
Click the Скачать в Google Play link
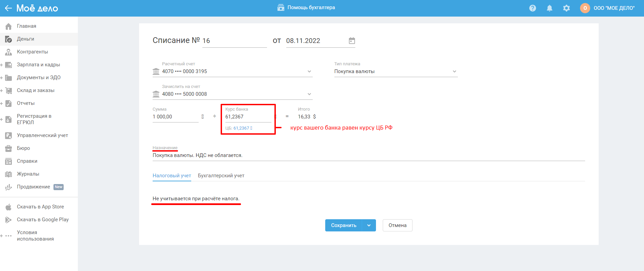coord(43,220)
